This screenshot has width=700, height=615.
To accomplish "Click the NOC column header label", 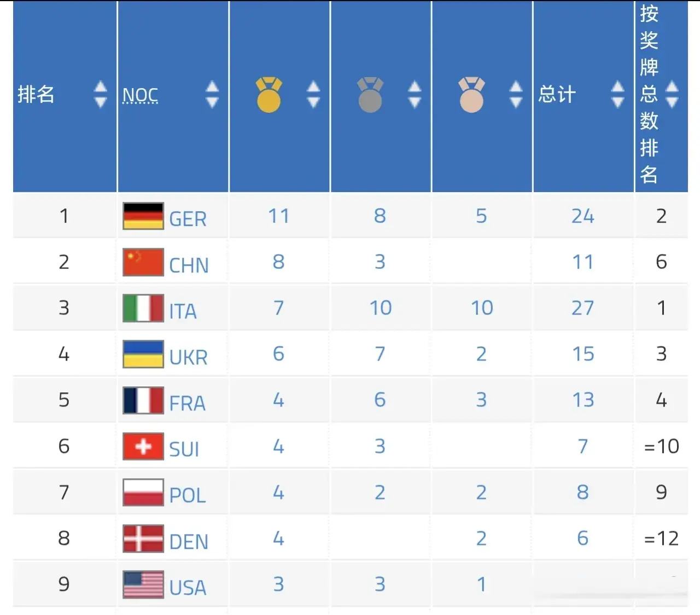I will point(140,95).
